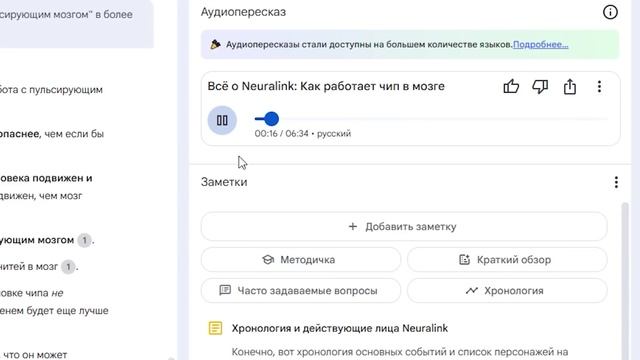
Task: Open audio overview three-dot menu
Action: pos(599,87)
